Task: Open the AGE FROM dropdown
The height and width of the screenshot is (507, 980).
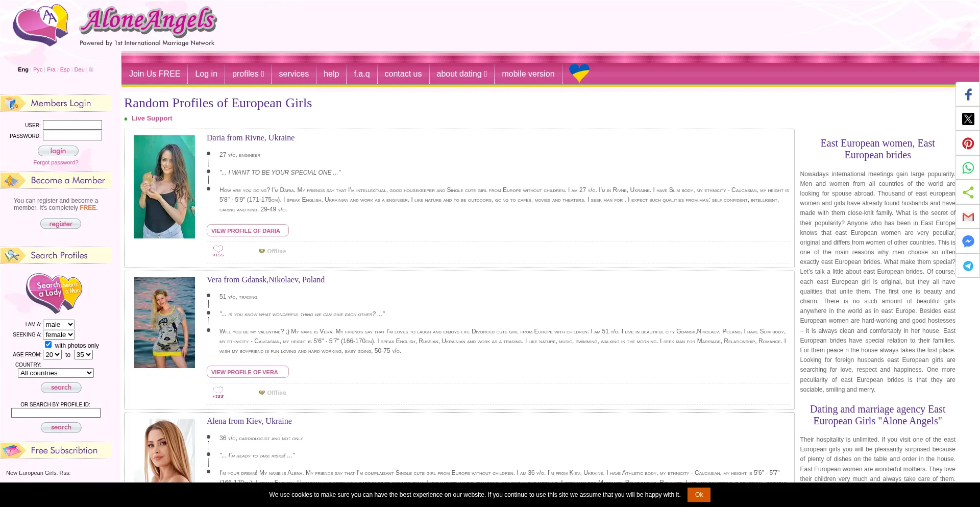Action: 53,354
